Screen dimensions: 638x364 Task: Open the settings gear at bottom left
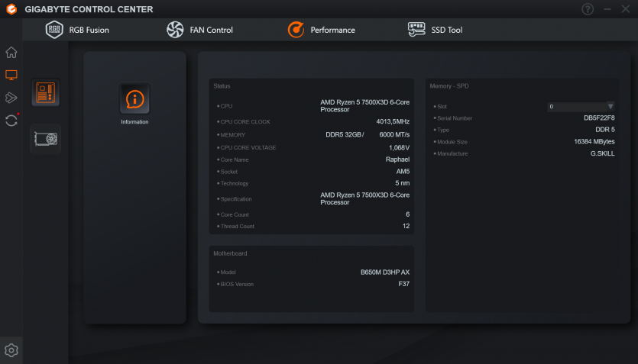point(11,350)
